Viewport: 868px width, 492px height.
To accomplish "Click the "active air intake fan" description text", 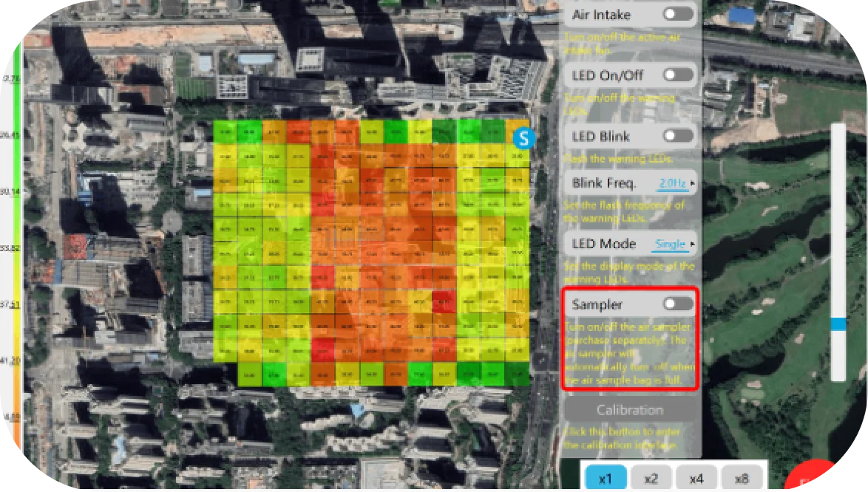I will coord(623,44).
